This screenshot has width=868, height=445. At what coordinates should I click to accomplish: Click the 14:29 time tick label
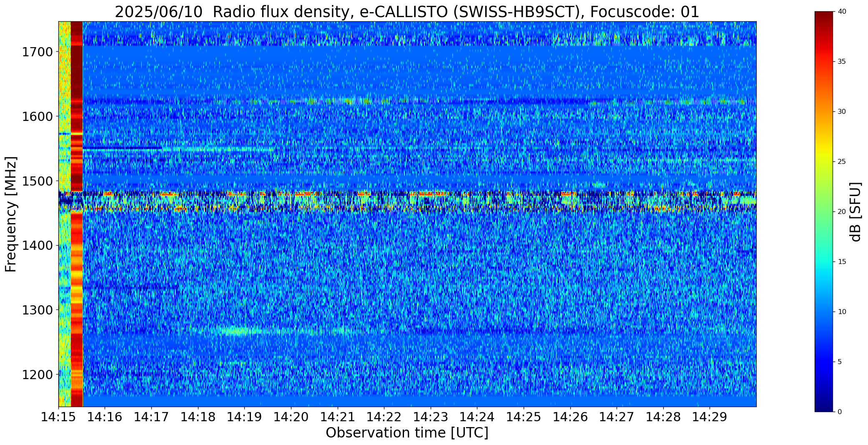(x=710, y=417)
